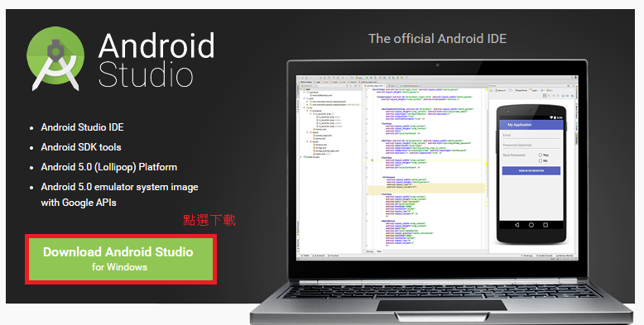
Task: Tap the back triangle on the preview phone
Action: [x=517, y=225]
